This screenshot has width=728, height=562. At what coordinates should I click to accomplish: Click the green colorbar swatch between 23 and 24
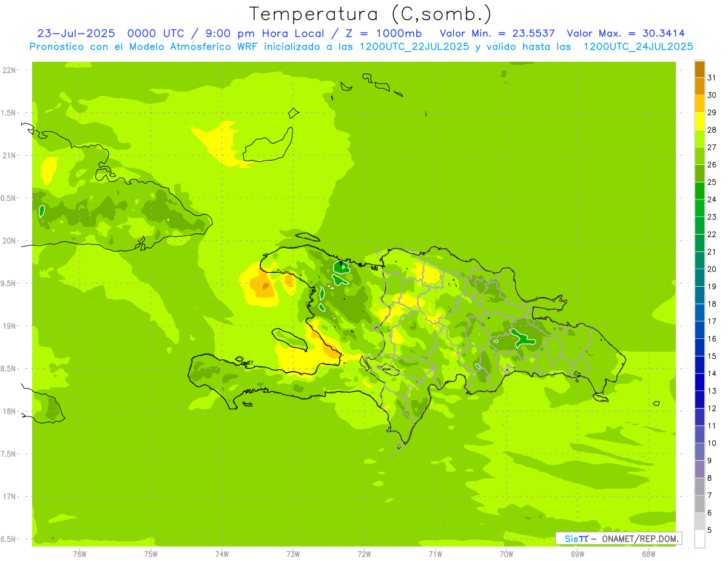[699, 208]
